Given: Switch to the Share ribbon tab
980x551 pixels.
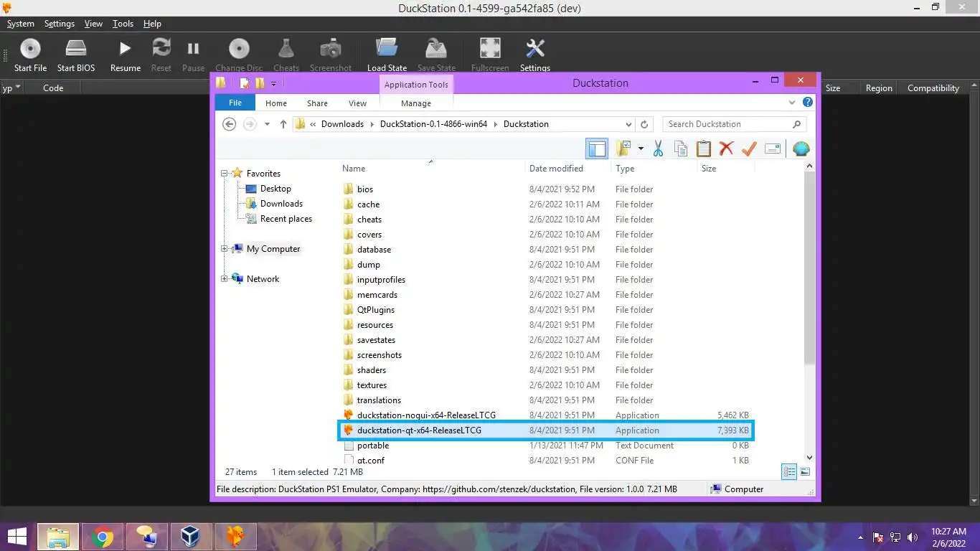Looking at the screenshot, I should (317, 103).
